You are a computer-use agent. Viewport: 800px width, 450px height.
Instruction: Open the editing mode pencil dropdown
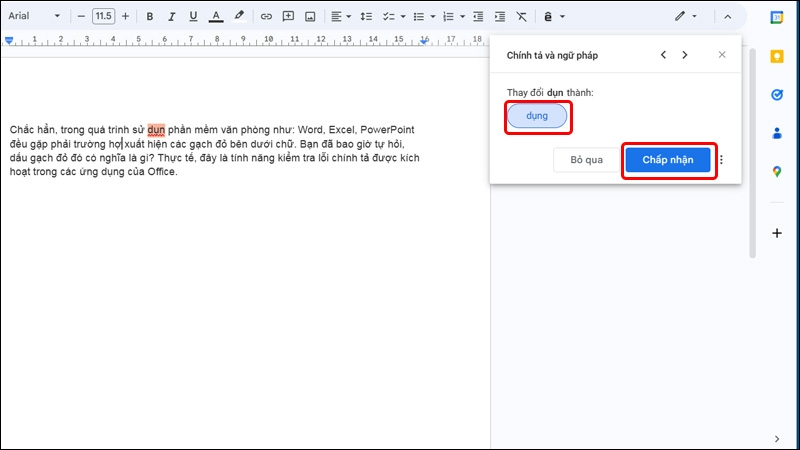click(x=686, y=16)
